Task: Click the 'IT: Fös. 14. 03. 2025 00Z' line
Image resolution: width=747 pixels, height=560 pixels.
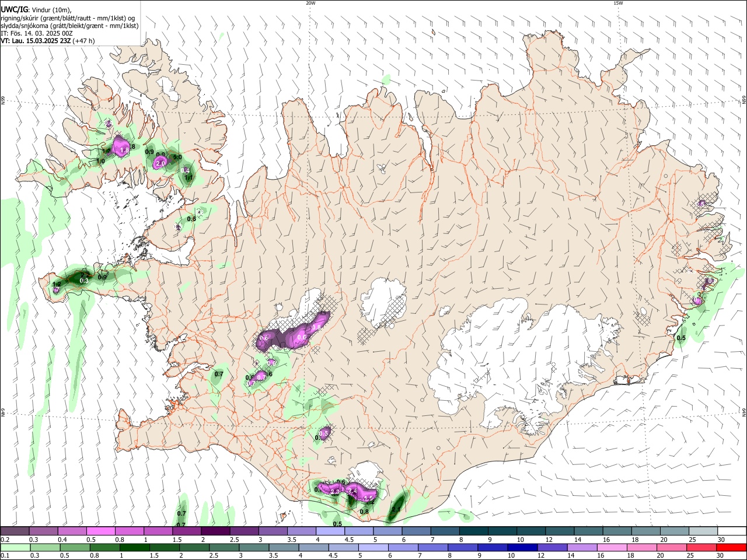Action: 37,33
